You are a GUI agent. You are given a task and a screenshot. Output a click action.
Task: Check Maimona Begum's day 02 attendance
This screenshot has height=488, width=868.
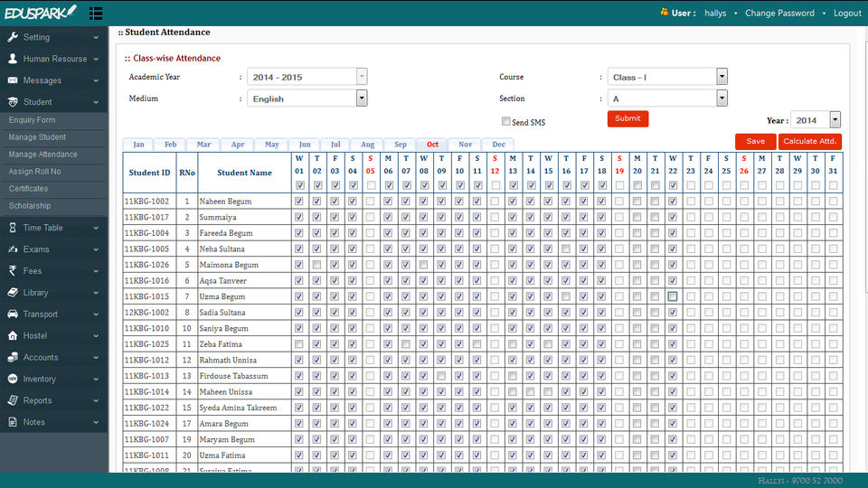coord(317,265)
